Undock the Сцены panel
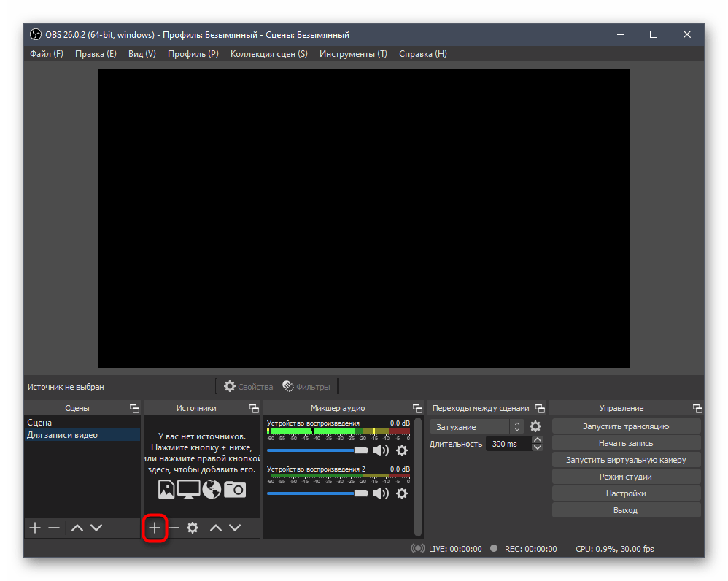This screenshot has height=581, width=728. [134, 408]
